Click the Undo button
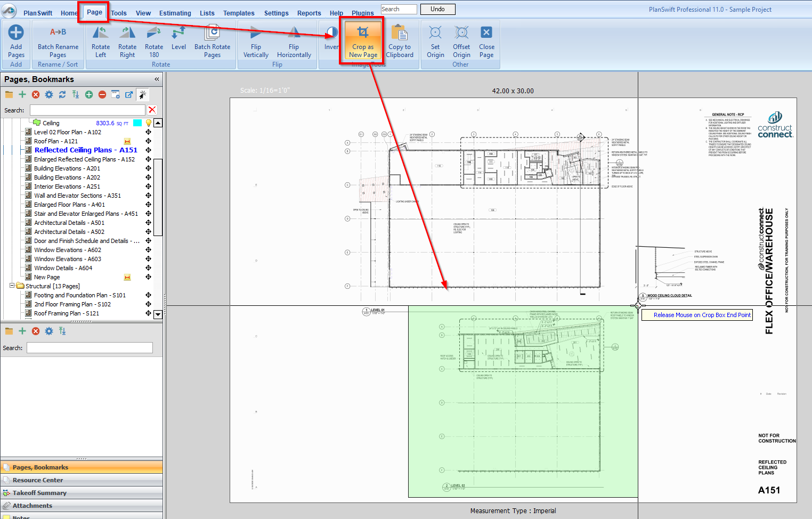The width and height of the screenshot is (812, 519). coord(437,9)
